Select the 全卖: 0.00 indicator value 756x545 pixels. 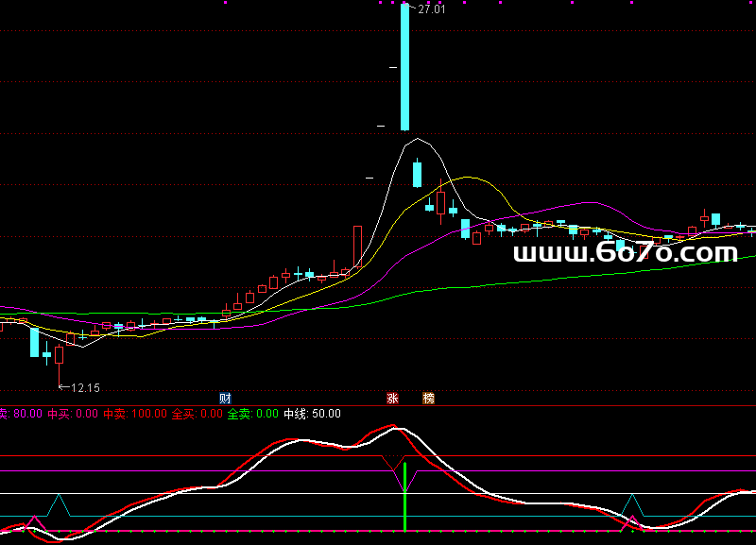click(252, 414)
